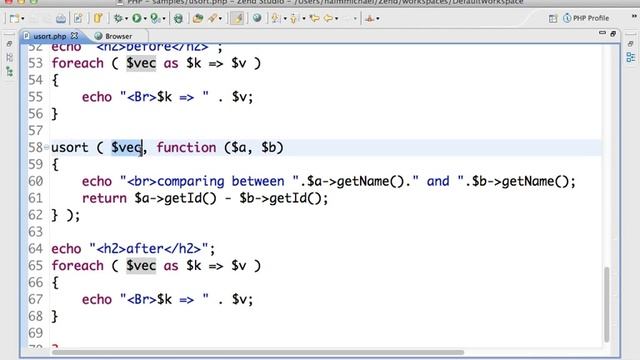Close the usort.php tab
This screenshot has height=360, width=640.
click(74, 36)
